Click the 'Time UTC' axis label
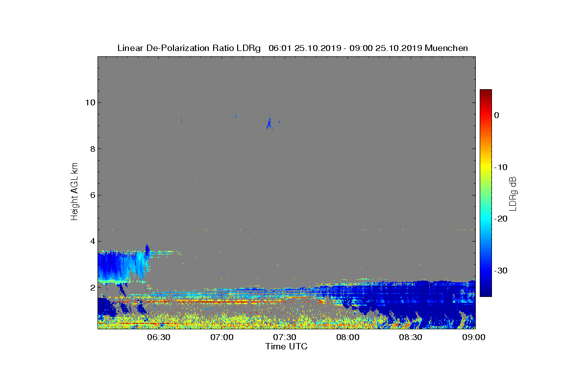The height and width of the screenshot is (392, 588). point(287,346)
